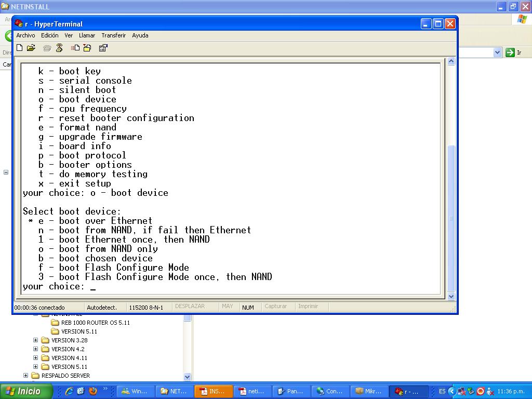Click the green Ir button
The image size is (532, 399).
pyautogui.click(x=511, y=52)
